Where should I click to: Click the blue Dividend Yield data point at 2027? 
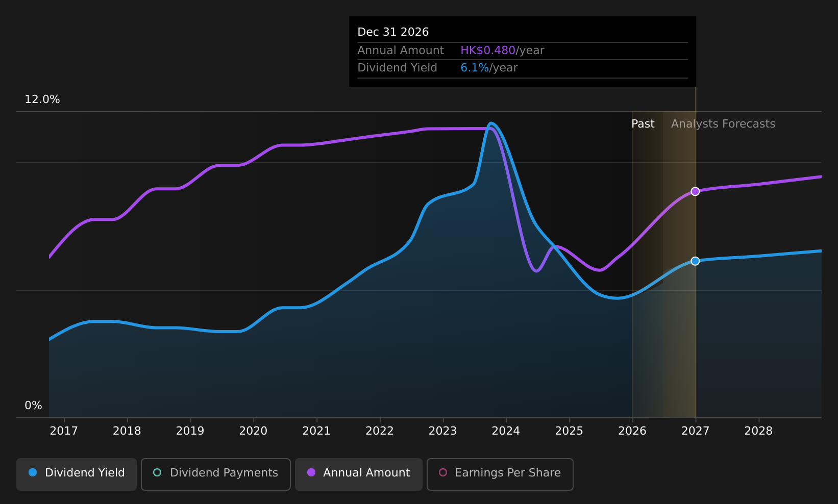click(x=695, y=261)
